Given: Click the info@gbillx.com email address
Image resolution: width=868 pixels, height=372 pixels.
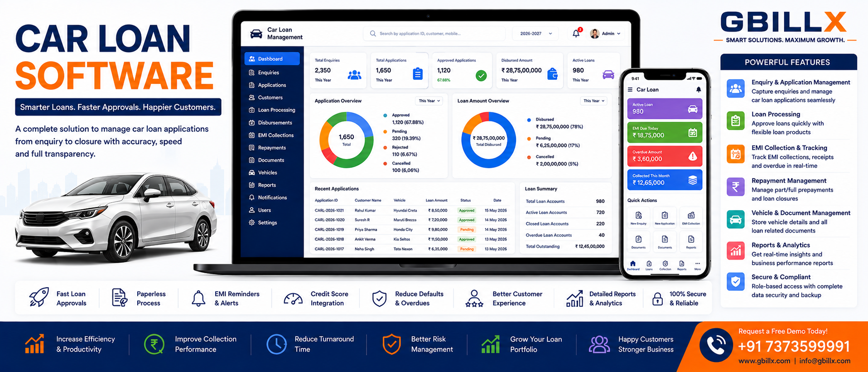Looking at the screenshot, I should click(x=825, y=361).
